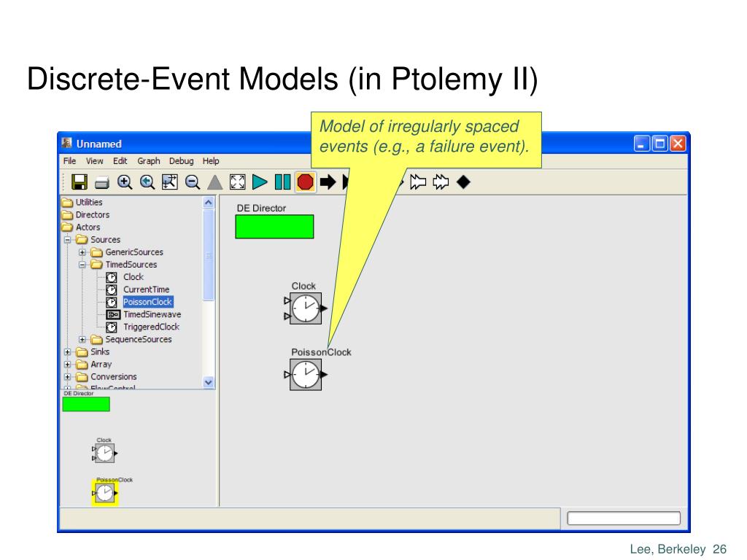Select the CurrentTime actor icon

tap(112, 289)
